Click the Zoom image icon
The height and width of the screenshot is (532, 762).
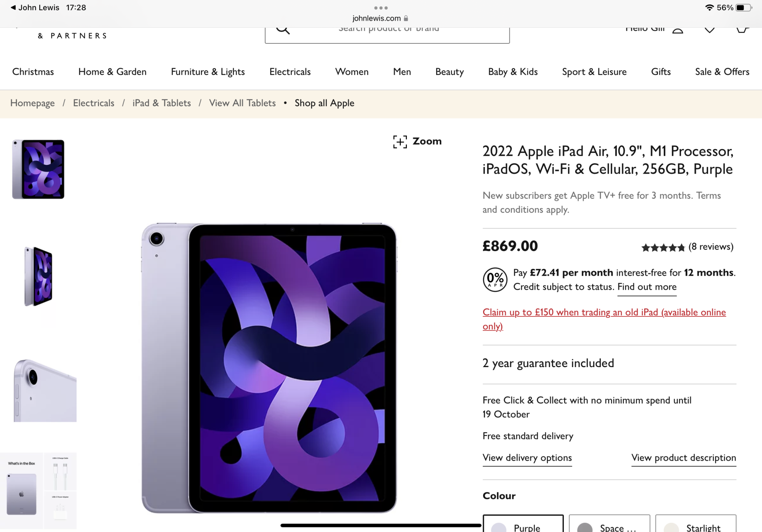click(400, 142)
